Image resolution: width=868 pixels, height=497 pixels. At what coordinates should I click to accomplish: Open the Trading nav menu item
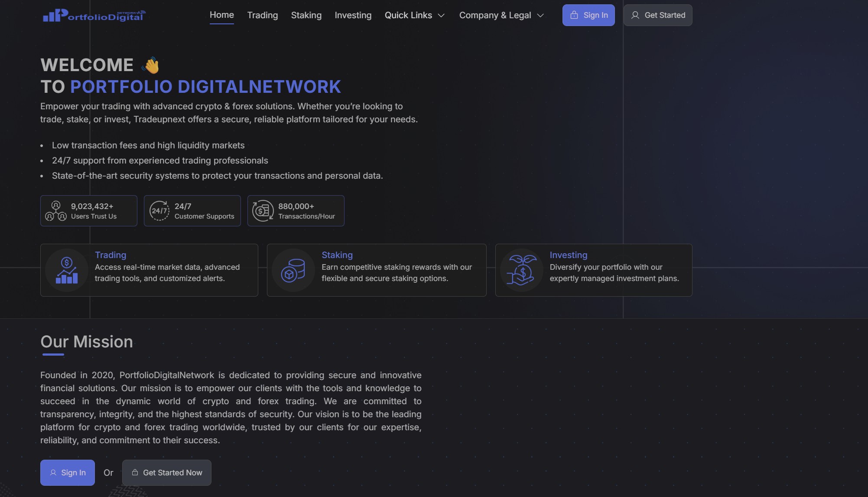(263, 15)
